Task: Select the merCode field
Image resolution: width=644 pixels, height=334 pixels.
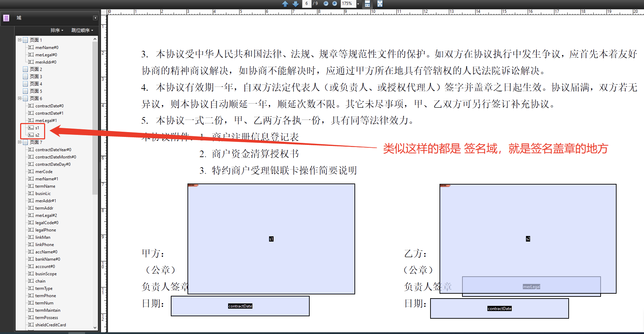Action: [x=44, y=172]
